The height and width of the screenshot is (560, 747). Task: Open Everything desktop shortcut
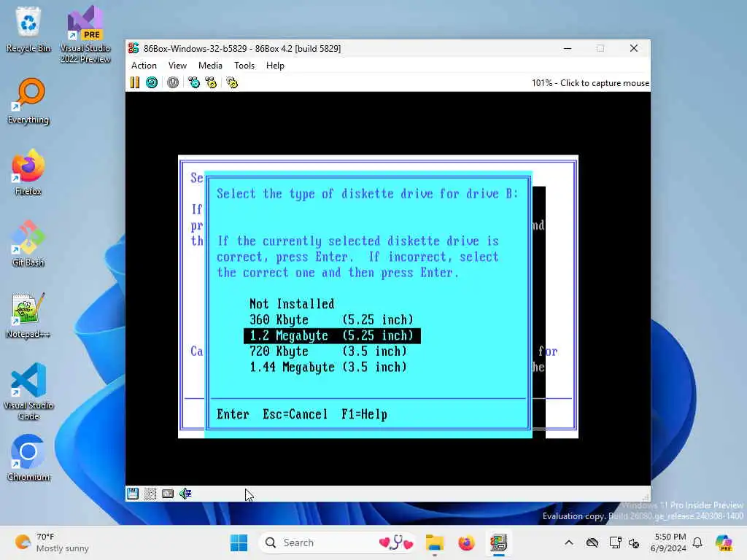pos(28,101)
